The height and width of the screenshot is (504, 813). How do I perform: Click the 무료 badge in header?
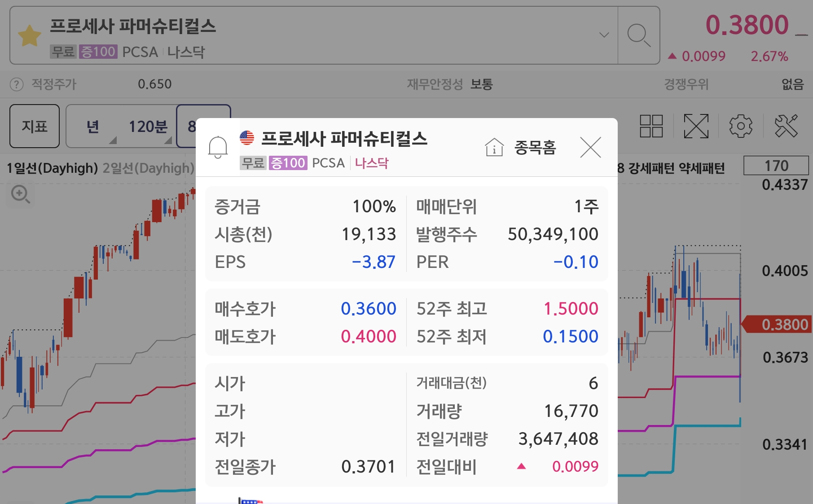(x=63, y=52)
